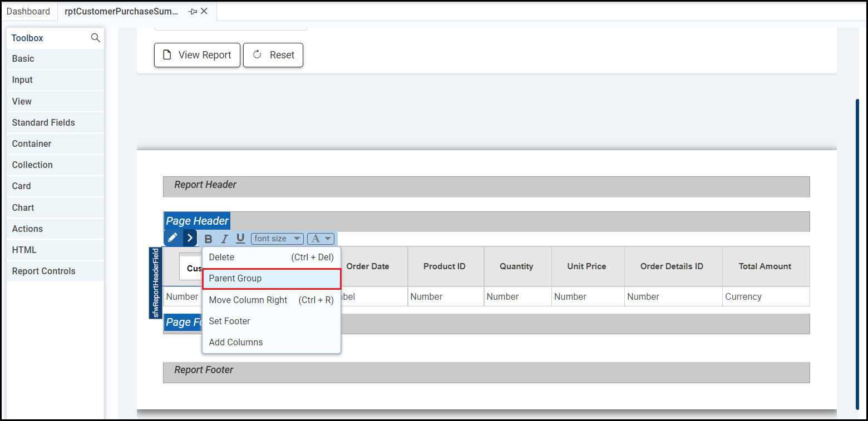Expand the Container toolbox category
The image size is (868, 421).
pyautogui.click(x=55, y=143)
